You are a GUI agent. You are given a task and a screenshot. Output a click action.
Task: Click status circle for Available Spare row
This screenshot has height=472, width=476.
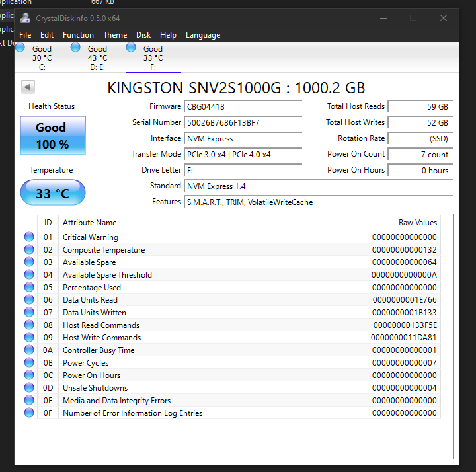[x=29, y=262]
